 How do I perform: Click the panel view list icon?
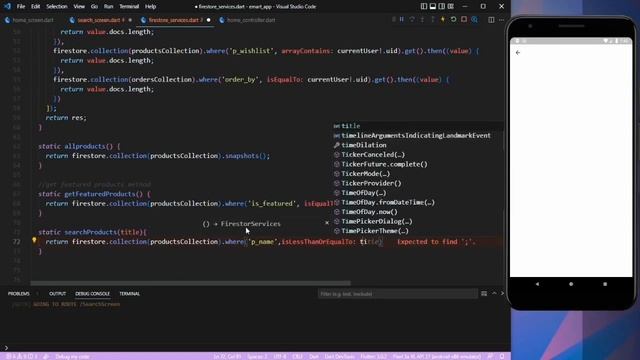[x=484, y=293]
